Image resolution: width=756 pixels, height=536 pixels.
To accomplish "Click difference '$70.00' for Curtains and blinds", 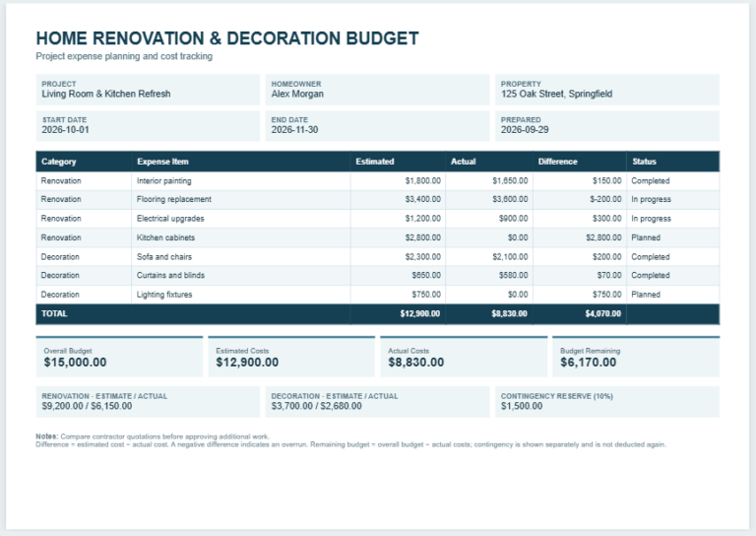I will [x=609, y=276].
